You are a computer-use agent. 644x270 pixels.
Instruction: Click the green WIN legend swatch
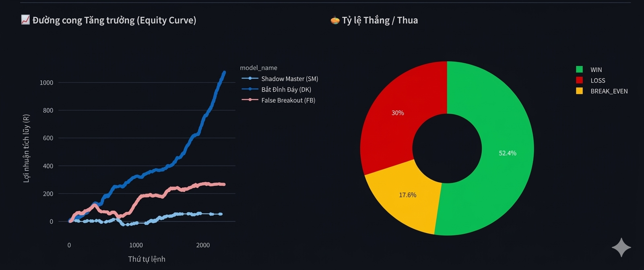579,69
